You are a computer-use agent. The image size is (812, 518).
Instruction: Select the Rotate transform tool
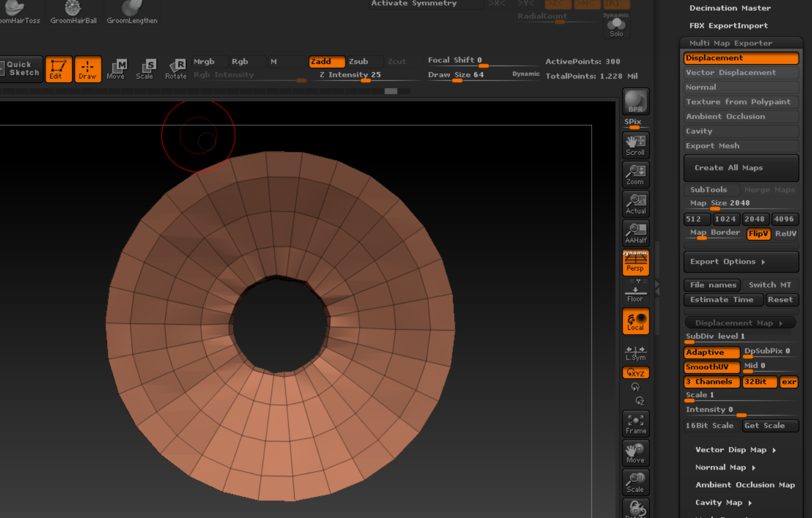(x=176, y=69)
